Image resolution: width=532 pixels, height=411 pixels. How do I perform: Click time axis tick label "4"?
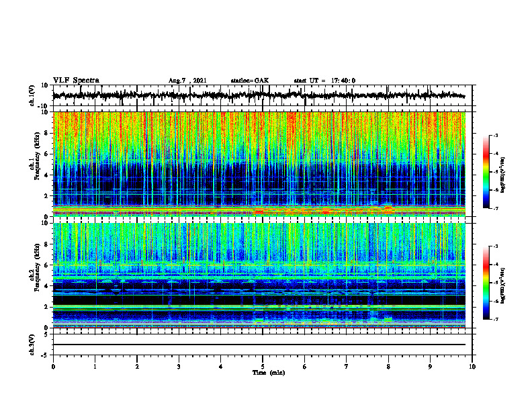coord(221,367)
